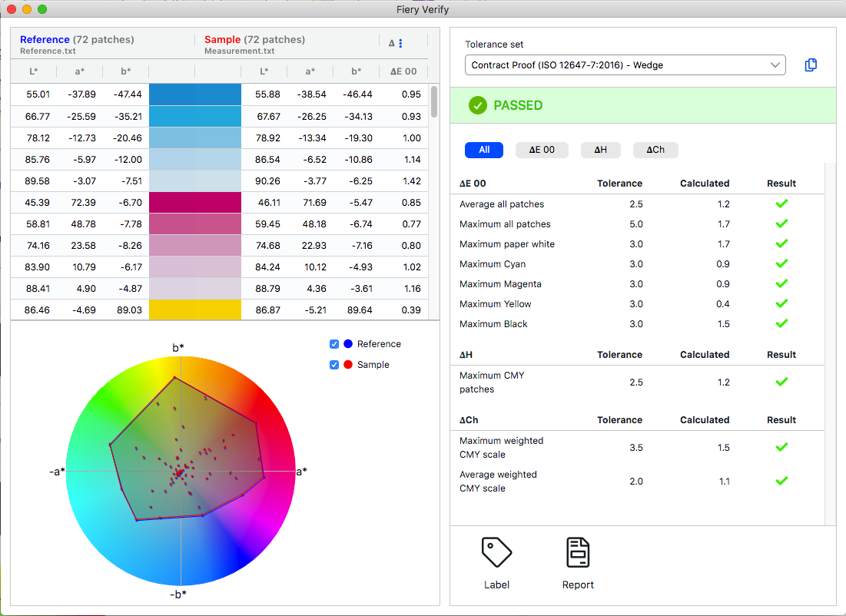Switch to the ΔCh filter tab
The width and height of the screenshot is (846, 616).
click(x=655, y=150)
